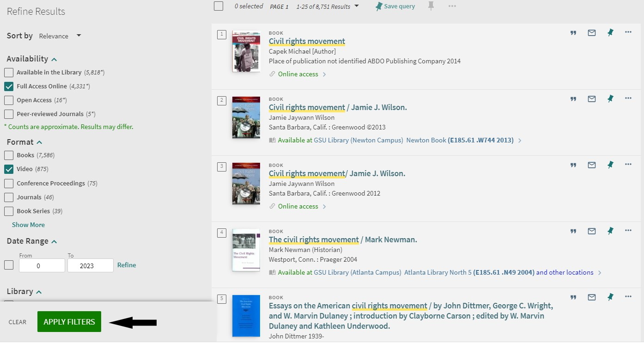The height and width of the screenshot is (344, 644).
Task: Show citation for the Essays result
Action: point(573,297)
